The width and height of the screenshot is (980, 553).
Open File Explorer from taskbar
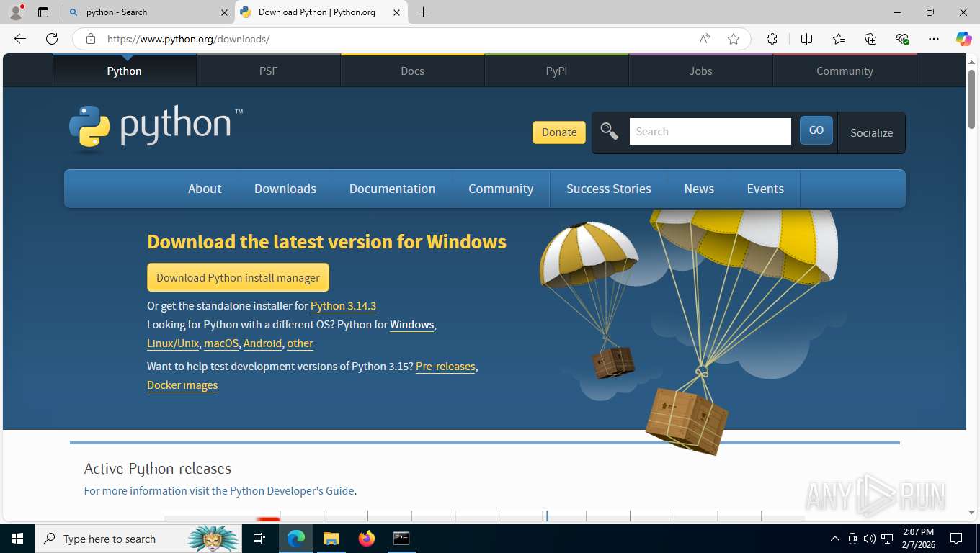(331, 539)
